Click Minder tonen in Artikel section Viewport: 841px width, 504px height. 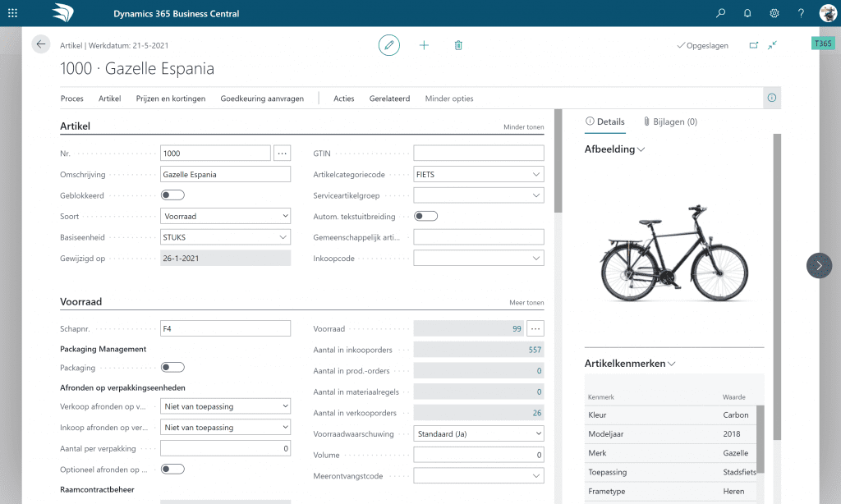[x=523, y=127]
